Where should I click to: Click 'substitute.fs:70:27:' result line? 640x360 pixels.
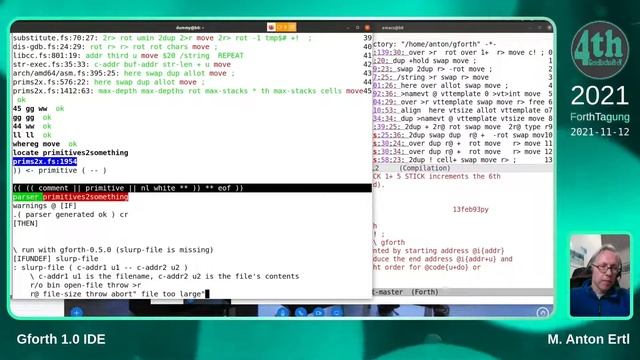[162, 38]
